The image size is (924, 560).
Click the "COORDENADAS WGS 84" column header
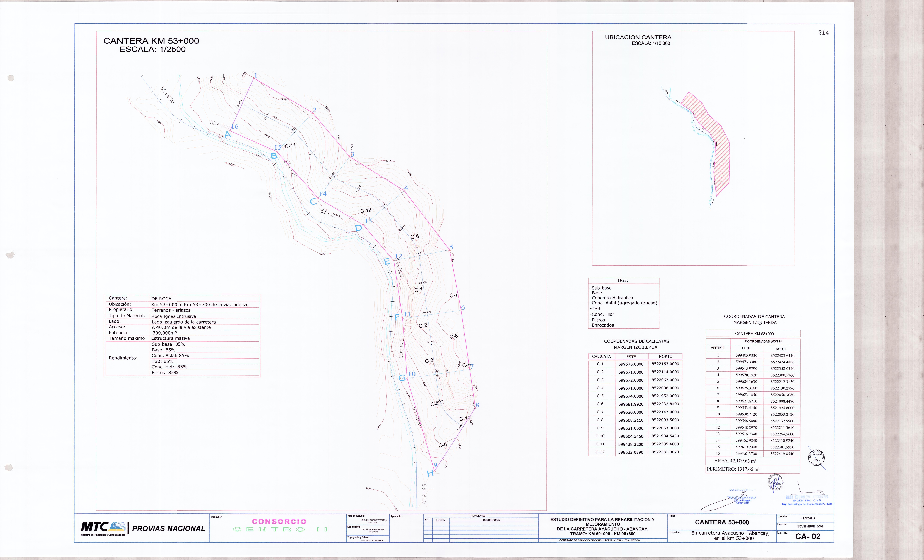pos(763,342)
